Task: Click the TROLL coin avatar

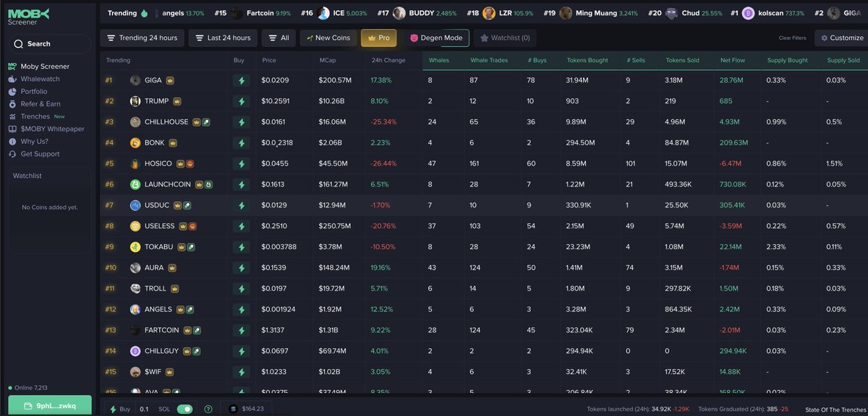Action: pos(135,289)
